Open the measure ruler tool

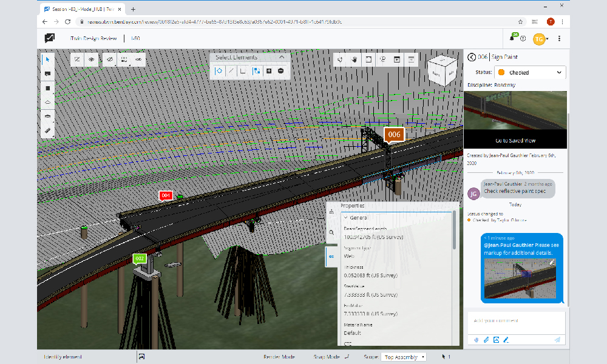tap(48, 130)
